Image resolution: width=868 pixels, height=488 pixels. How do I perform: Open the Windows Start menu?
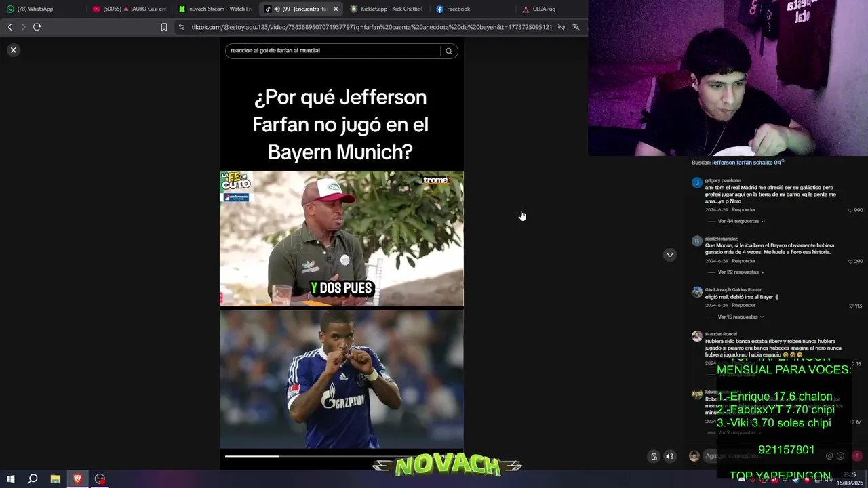10,479
